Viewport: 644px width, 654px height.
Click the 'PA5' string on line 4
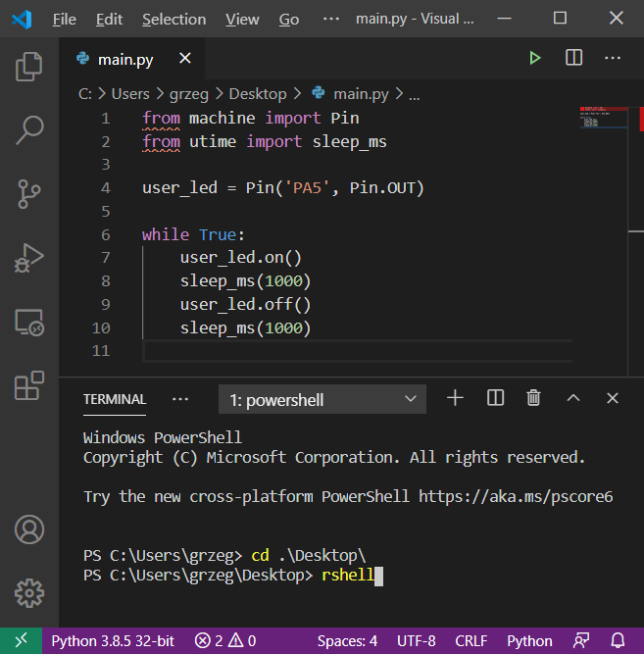tap(308, 187)
